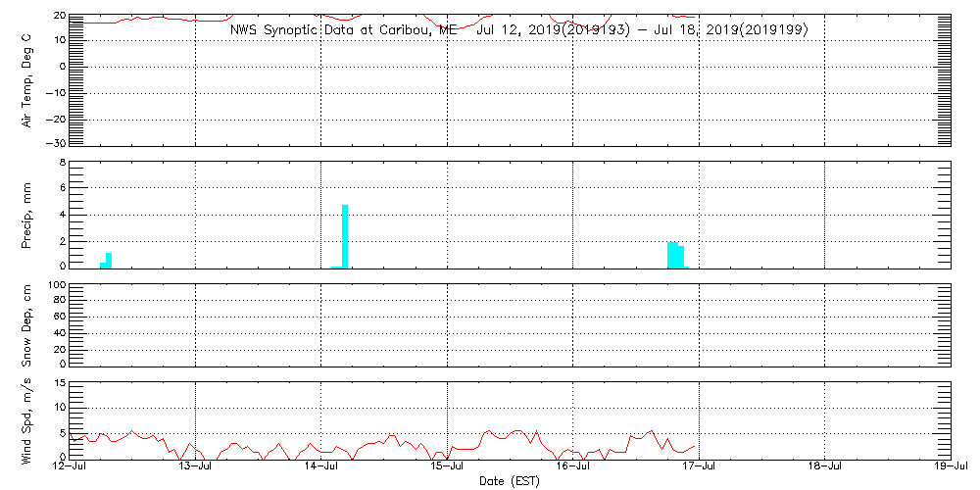This screenshot has width=980, height=490.
Task: Click the 17-Jul date tick label
Action: (x=699, y=467)
